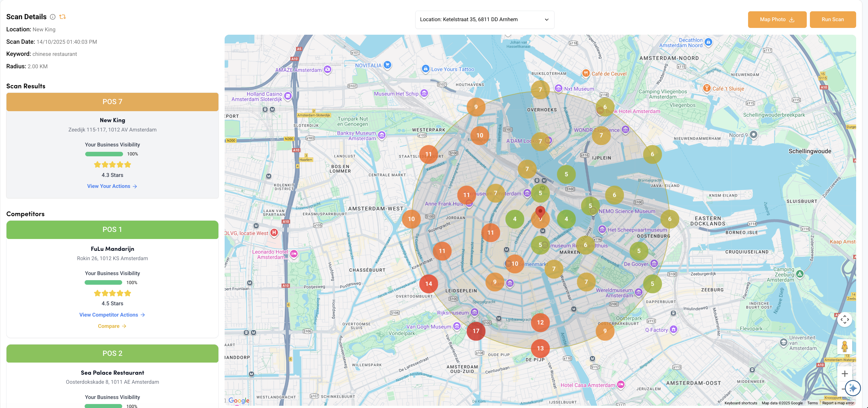
Task: Click the rescan arrows icon near Scan Details
Action: coord(62,17)
